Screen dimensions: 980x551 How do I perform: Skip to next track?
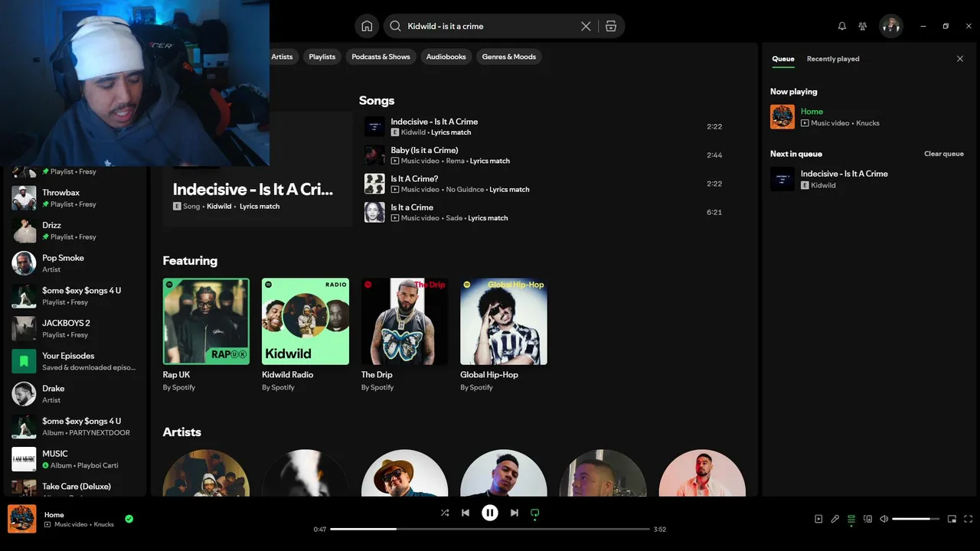click(514, 513)
